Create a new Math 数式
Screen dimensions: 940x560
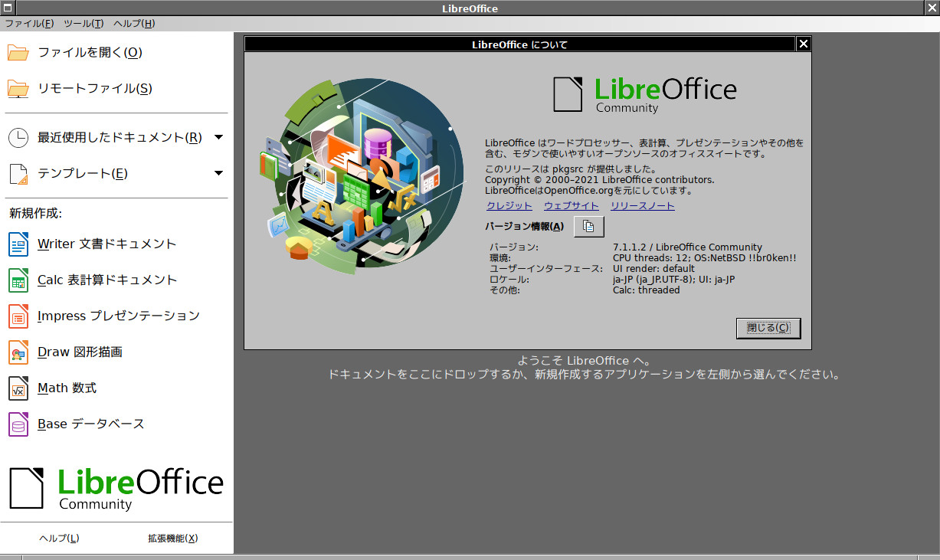point(67,388)
